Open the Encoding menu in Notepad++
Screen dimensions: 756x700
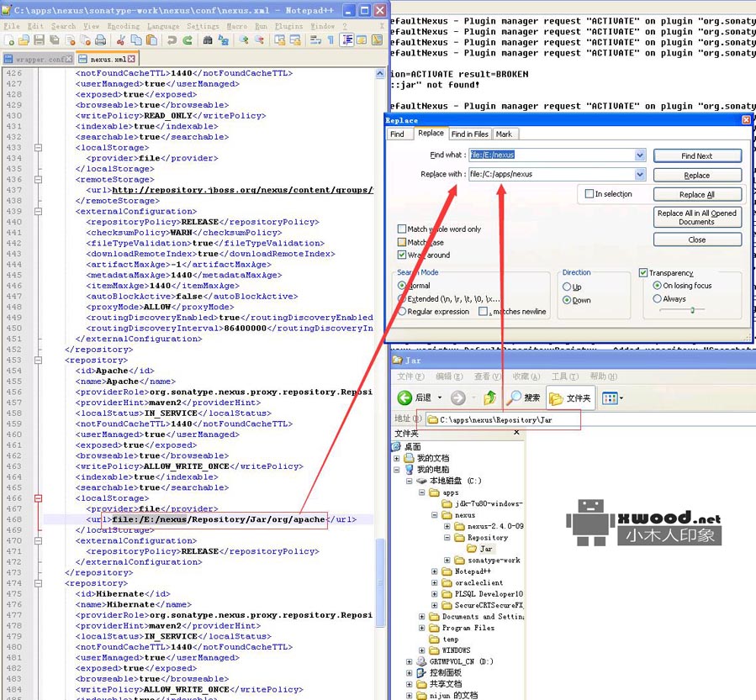124,26
